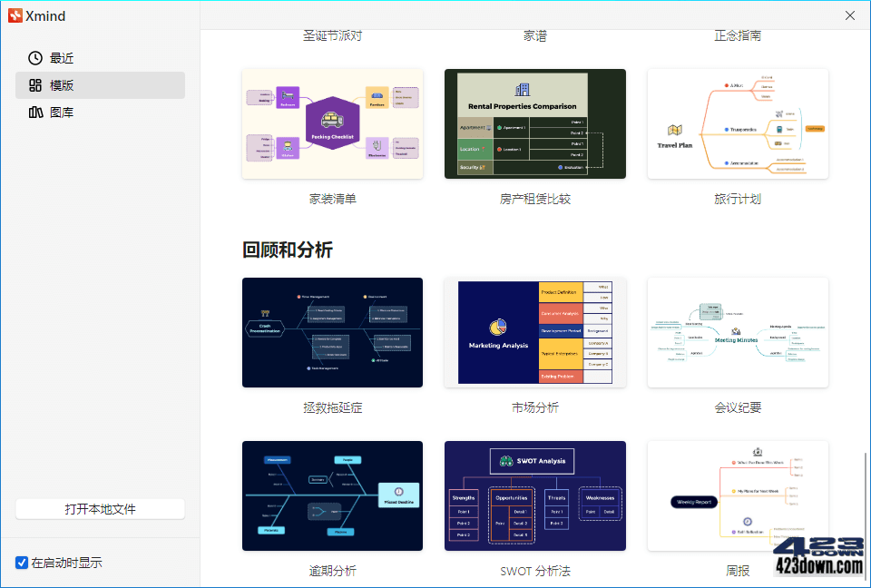
Task: Click the 家谱 template label
Action: pyautogui.click(x=534, y=34)
